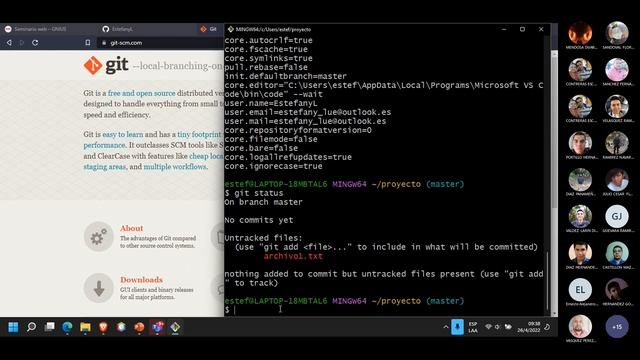
Task: Launch Microsoft Edge from the taskbar
Action: pyautogui.click(x=67, y=327)
